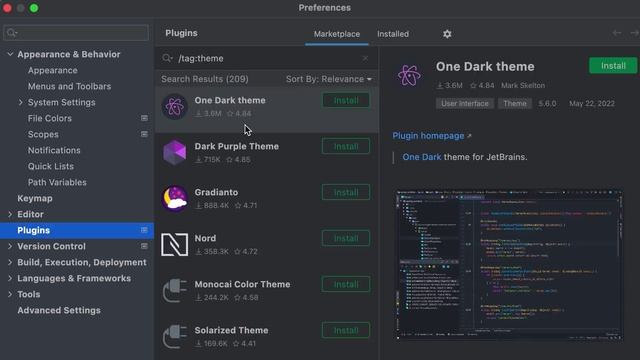Click the One Dark theme atom icon in results
640x360 pixels.
click(175, 107)
